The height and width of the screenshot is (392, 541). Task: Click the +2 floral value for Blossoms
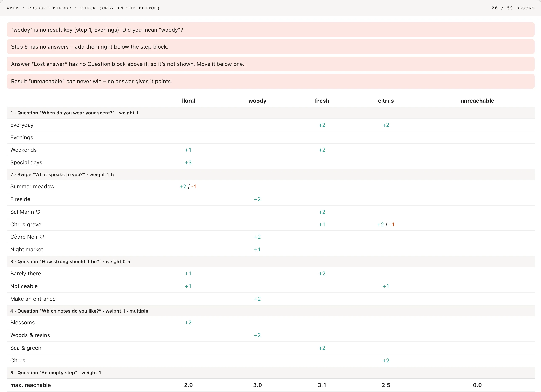coord(188,323)
